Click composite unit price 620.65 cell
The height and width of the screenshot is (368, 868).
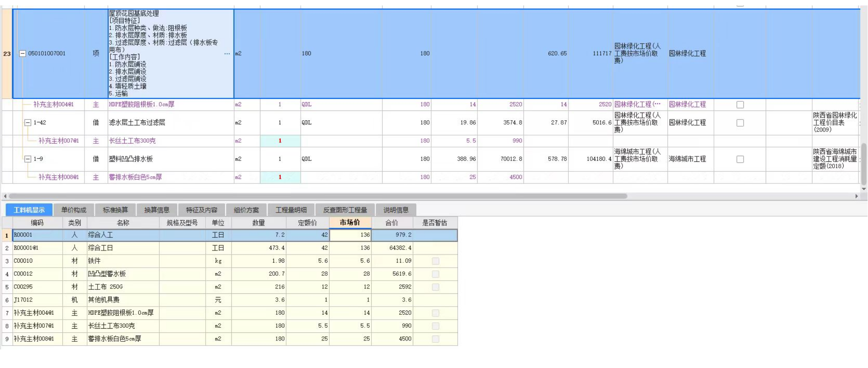tap(546, 53)
